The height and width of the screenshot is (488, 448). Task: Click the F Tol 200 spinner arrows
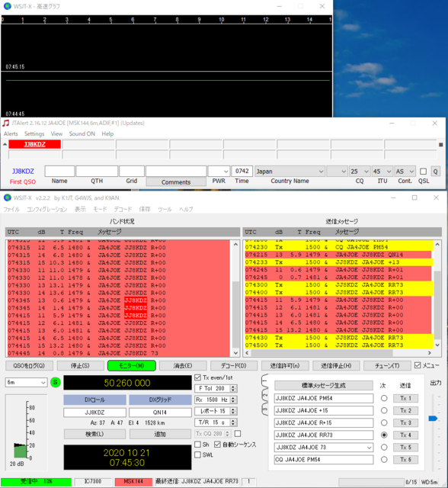pyautogui.click(x=233, y=388)
